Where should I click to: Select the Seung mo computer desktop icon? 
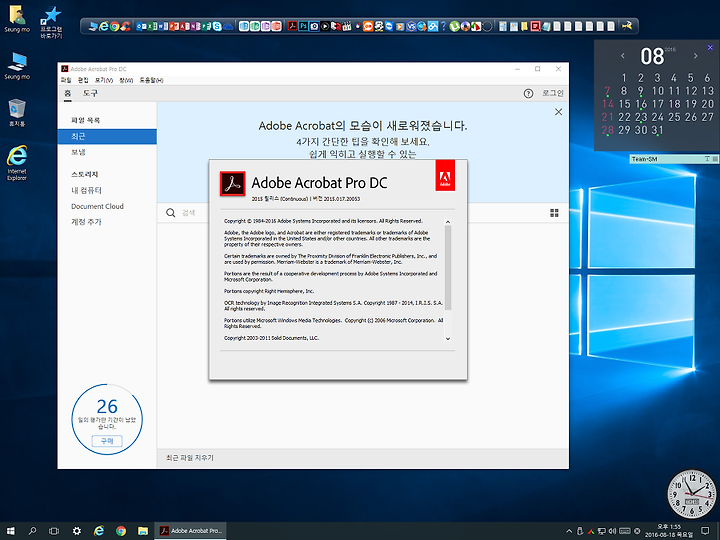(17, 66)
